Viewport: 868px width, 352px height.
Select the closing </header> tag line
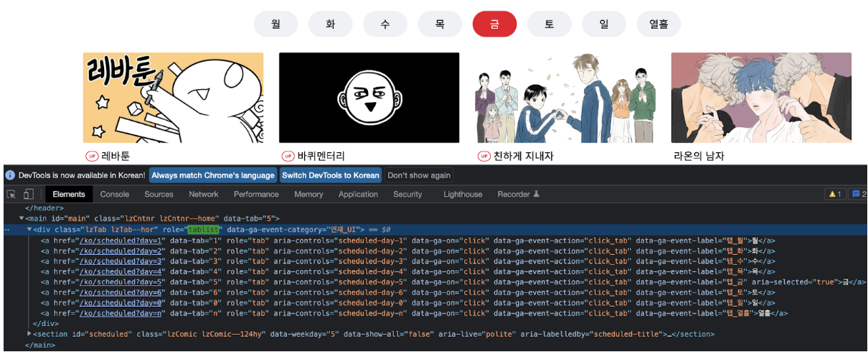(44, 208)
